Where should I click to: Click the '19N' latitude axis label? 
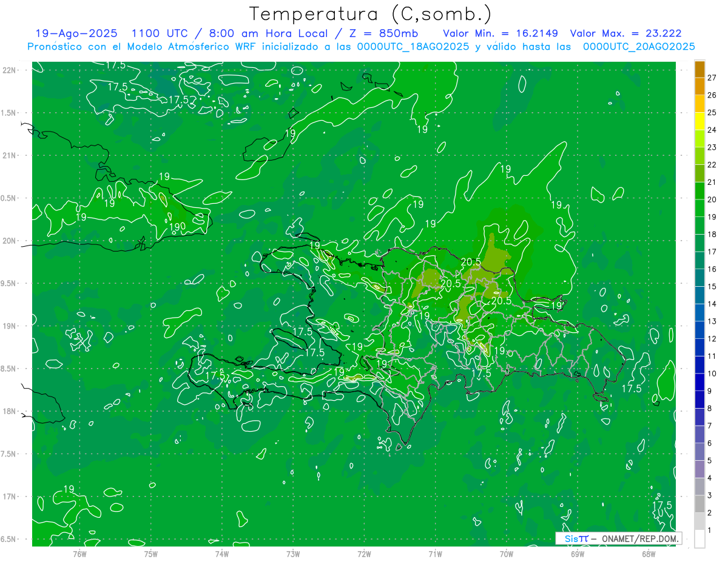pyautogui.click(x=10, y=326)
